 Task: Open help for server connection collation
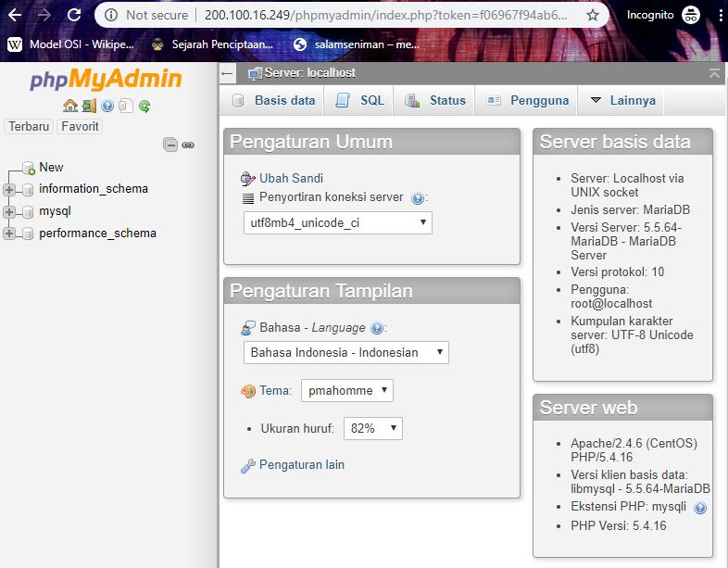(x=418, y=198)
